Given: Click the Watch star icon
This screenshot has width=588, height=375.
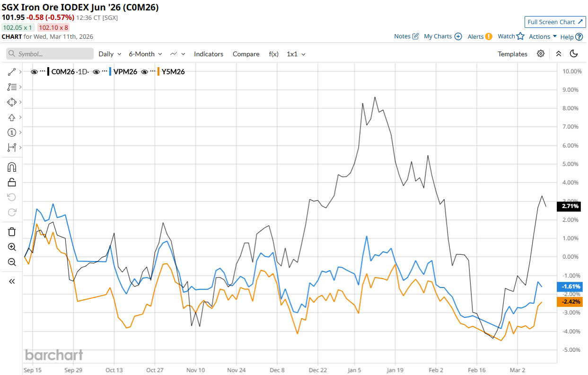Looking at the screenshot, I should coord(520,36).
